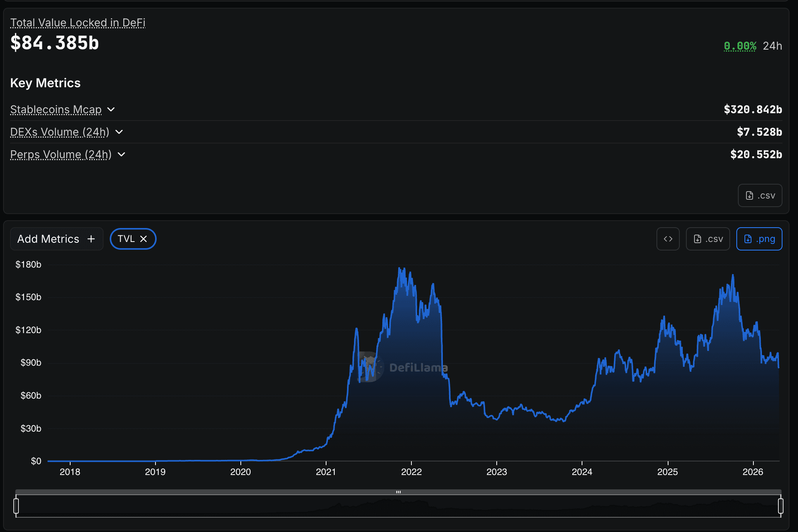Click the $180b y-axis label
This screenshot has width=798, height=532.
(28, 264)
